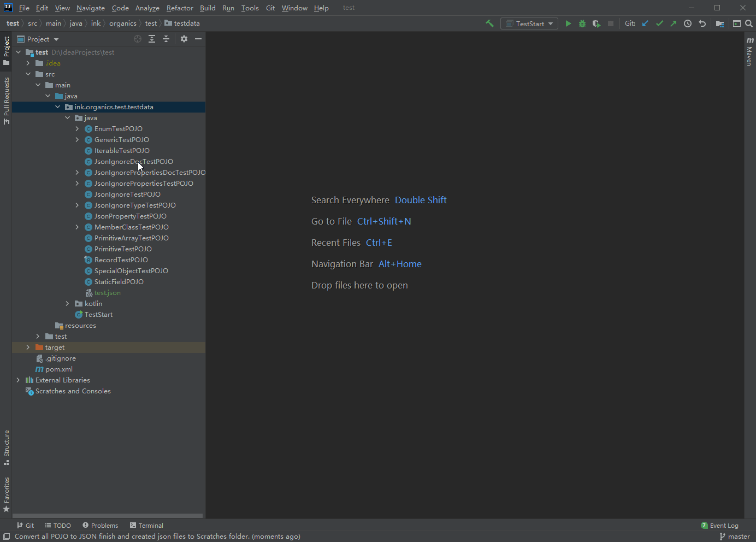Update project from Git
Screen dimensions: 756x542
[645, 23]
